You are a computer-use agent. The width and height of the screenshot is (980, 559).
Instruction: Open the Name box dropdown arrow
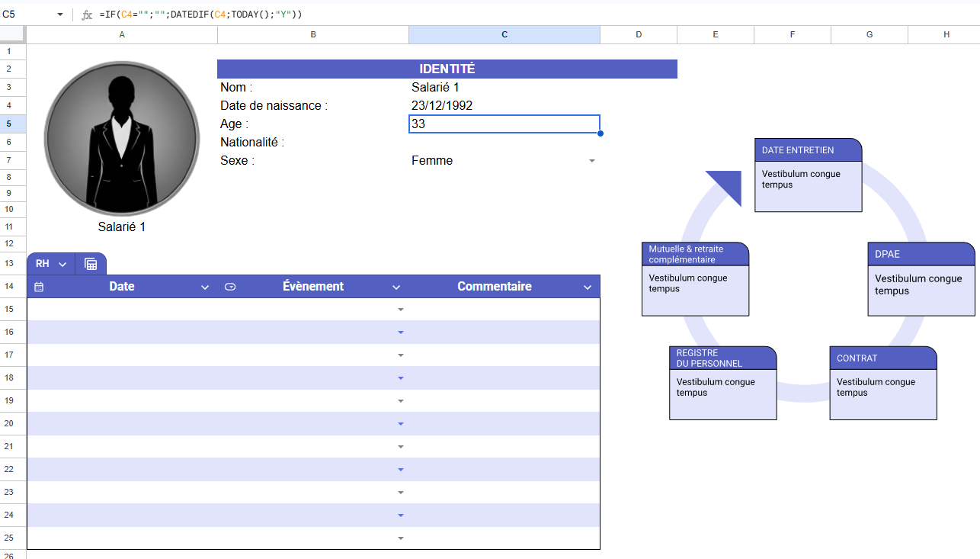pos(60,14)
